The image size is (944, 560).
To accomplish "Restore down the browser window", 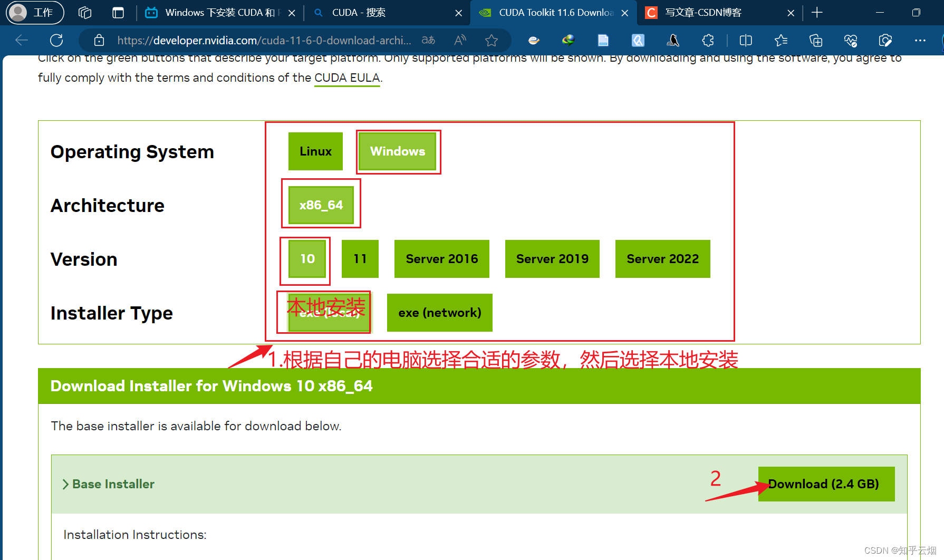I will (x=916, y=13).
